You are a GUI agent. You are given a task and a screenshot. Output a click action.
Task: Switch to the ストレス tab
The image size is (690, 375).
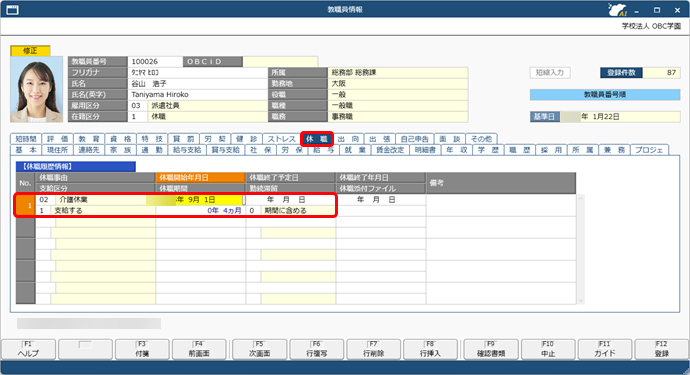(282, 139)
